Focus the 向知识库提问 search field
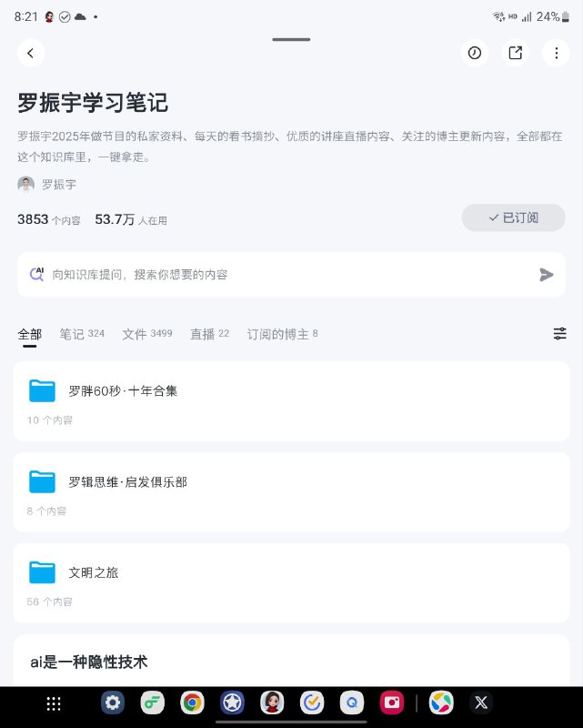The image size is (583, 728). [291, 275]
